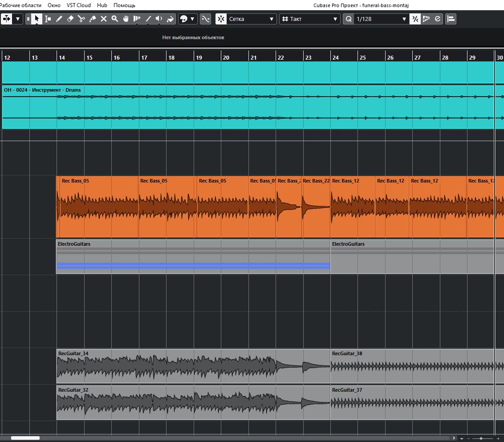
Task: Open zoom presets dropdown triangle
Action: [x=462, y=438]
